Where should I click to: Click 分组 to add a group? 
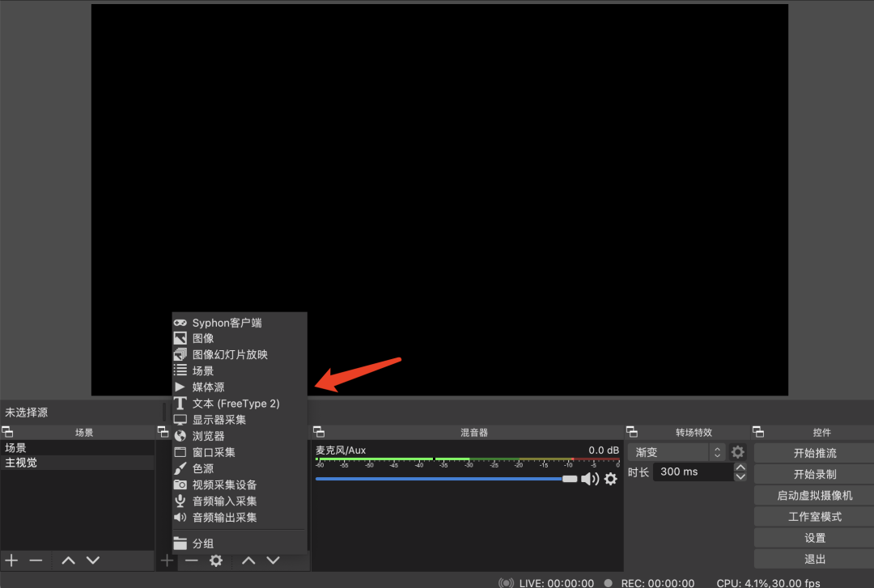[x=203, y=542]
